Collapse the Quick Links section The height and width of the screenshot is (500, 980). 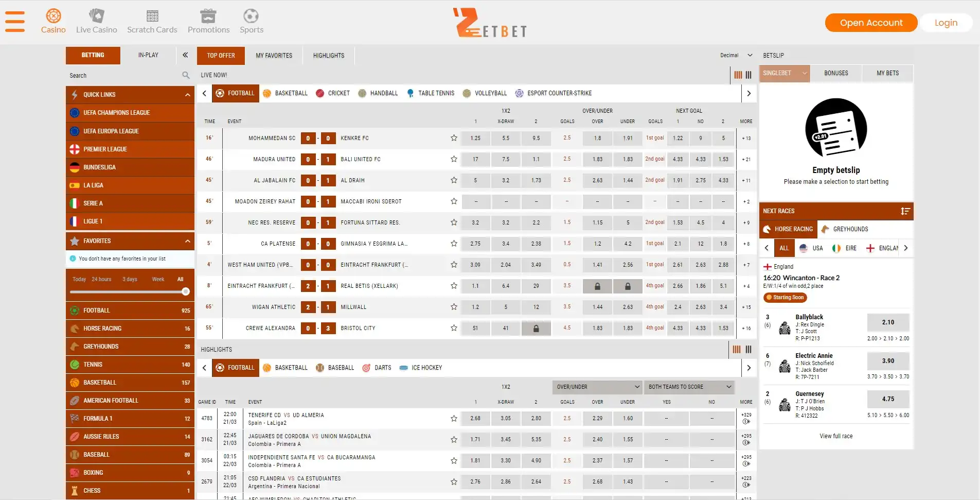tap(187, 95)
